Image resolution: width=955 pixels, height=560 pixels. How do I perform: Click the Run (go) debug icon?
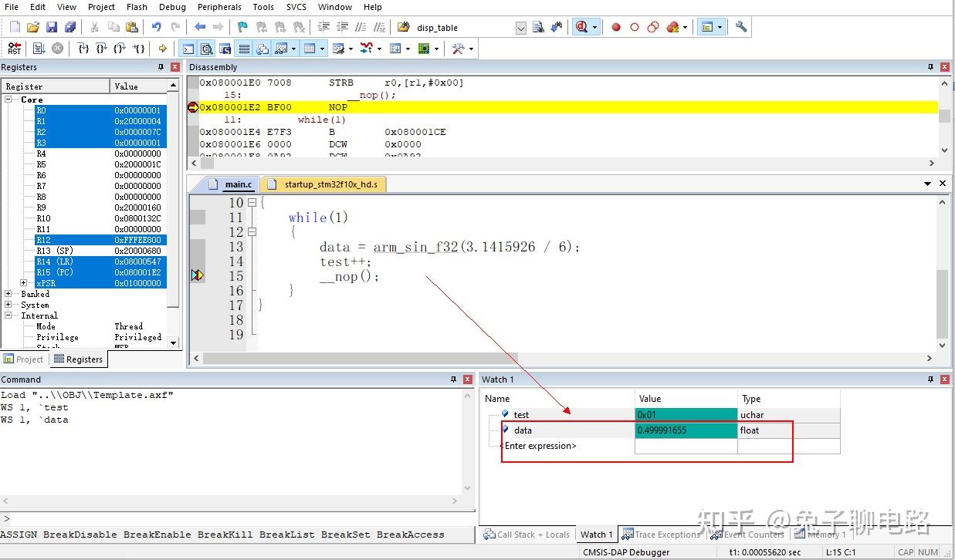coord(39,48)
